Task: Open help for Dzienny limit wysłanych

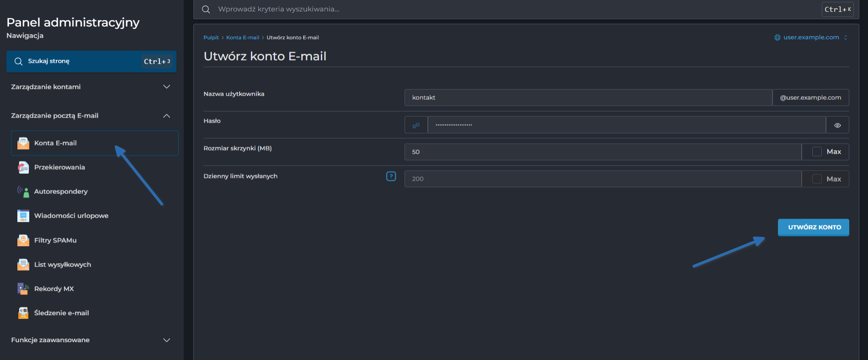Action: (x=391, y=176)
